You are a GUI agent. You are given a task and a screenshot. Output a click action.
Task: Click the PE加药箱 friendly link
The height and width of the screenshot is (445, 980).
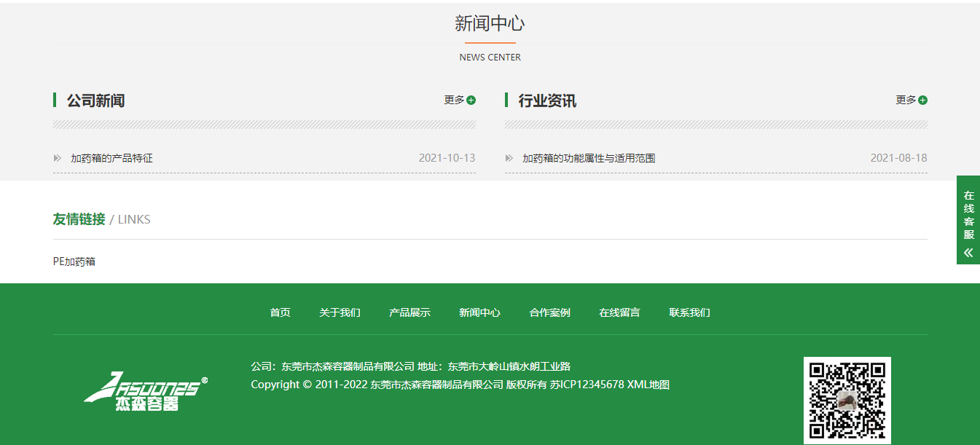point(74,261)
